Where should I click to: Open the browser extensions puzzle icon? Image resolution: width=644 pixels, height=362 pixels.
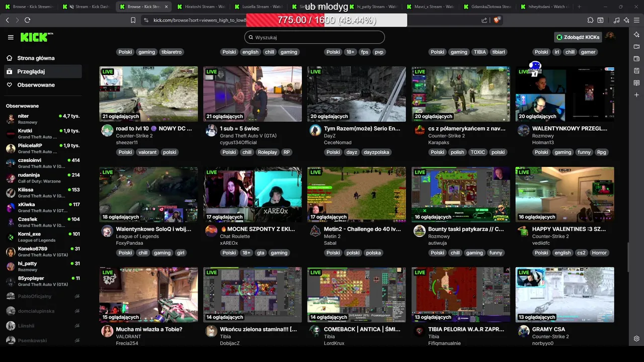click(590, 20)
